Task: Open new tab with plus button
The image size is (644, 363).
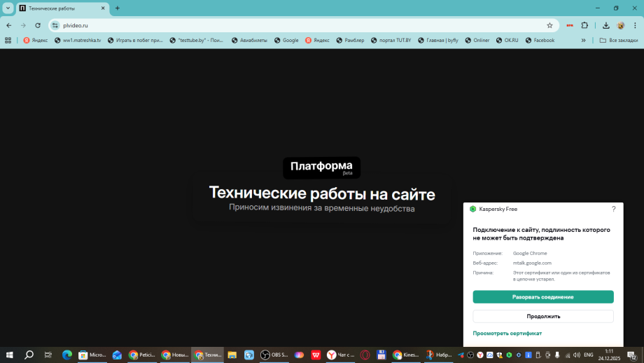Action: [118, 8]
